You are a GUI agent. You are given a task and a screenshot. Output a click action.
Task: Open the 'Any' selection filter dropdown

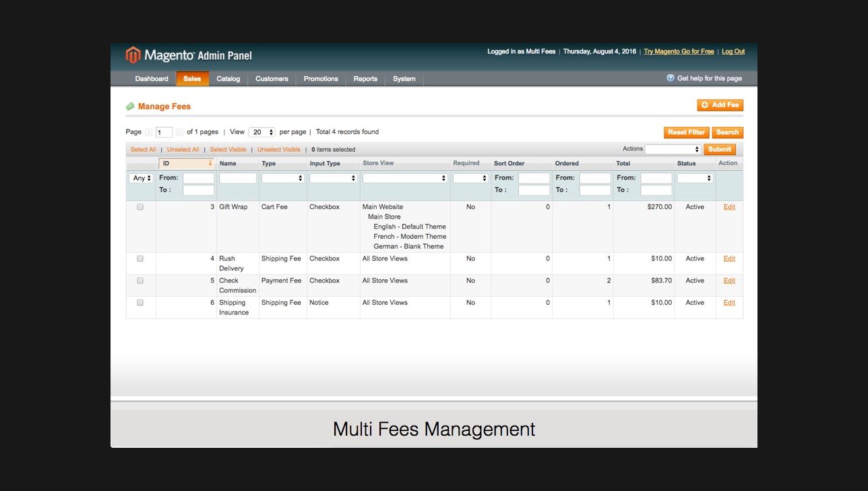click(141, 178)
